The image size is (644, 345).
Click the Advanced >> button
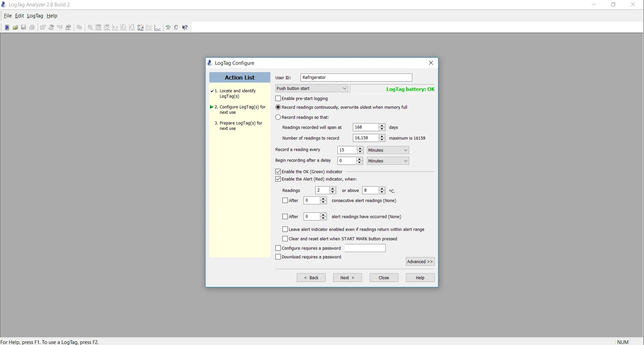coord(420,261)
